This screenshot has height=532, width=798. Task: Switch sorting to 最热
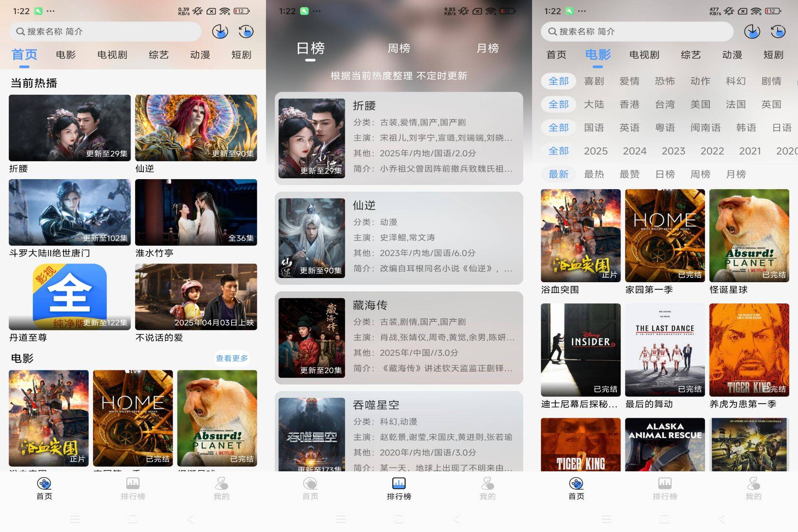(x=594, y=174)
